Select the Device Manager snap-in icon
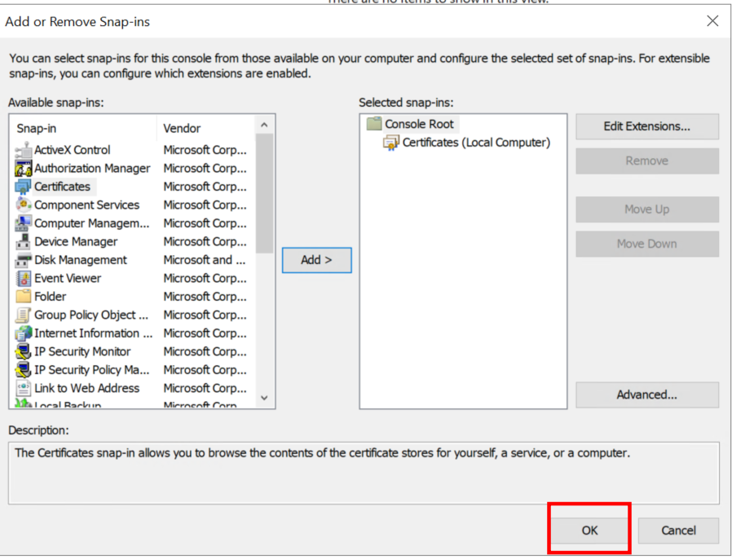Image resolution: width=732 pixels, height=560 pixels. tap(23, 242)
